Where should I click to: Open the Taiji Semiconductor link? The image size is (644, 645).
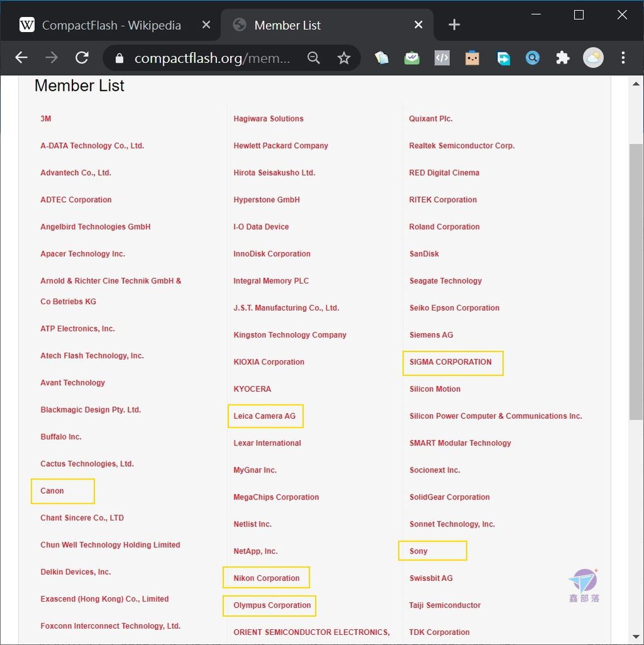click(x=444, y=605)
